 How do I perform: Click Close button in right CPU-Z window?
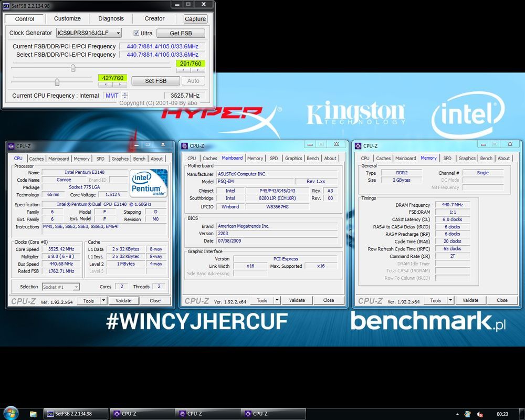pos(502,300)
